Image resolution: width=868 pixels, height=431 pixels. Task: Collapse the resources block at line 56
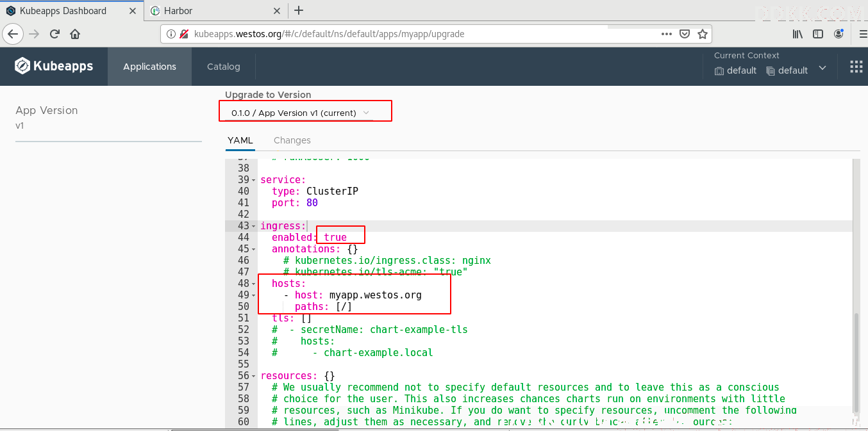[254, 376]
